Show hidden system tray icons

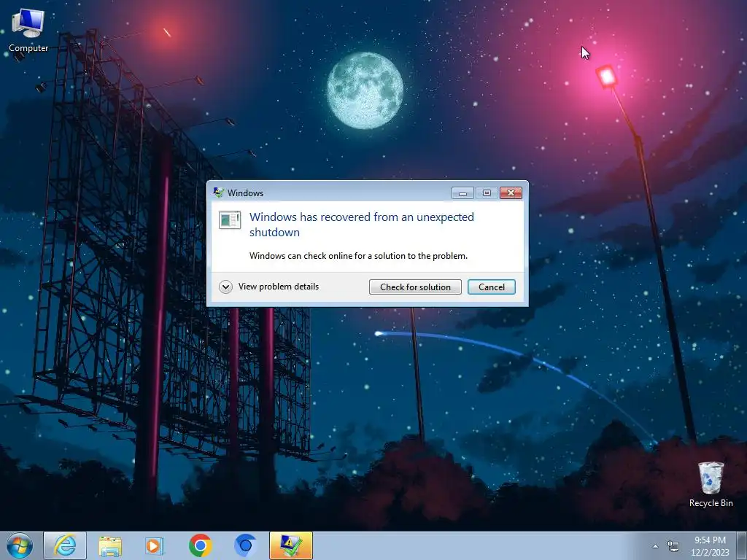656,546
